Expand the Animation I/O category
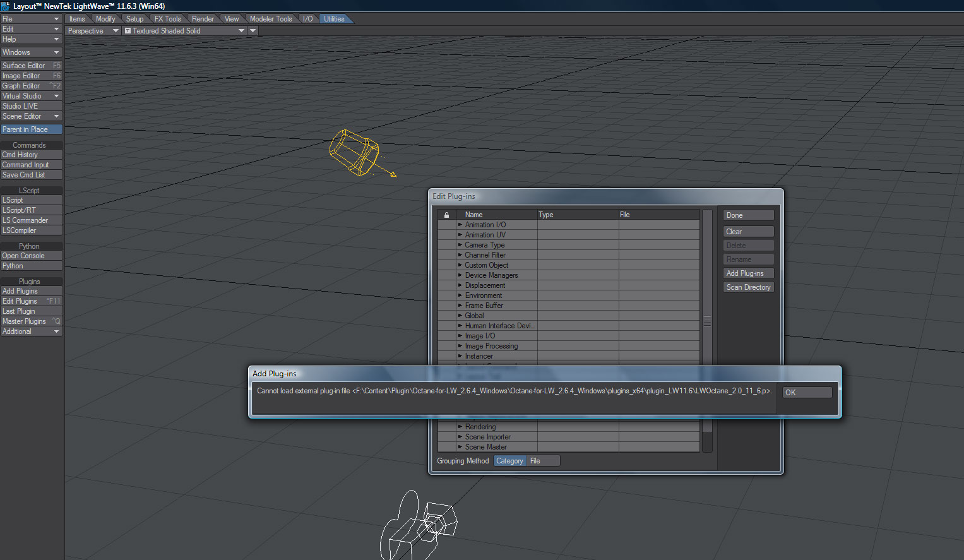This screenshot has width=964, height=560. click(460, 225)
